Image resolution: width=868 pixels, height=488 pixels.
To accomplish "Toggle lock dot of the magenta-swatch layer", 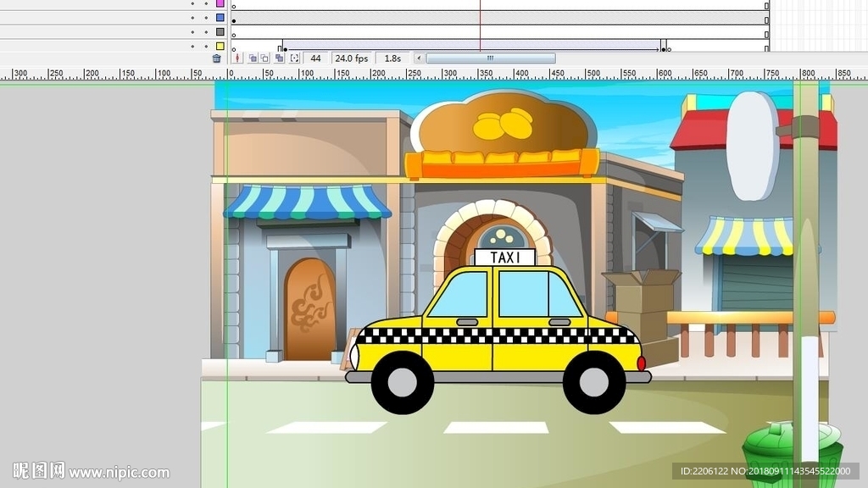I will tap(206, 3).
